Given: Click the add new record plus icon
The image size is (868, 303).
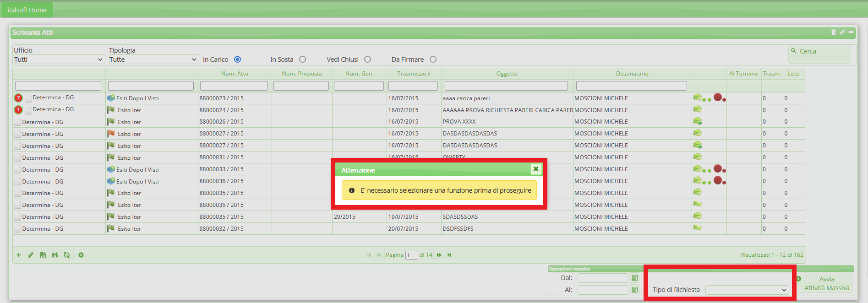Looking at the screenshot, I should pyautogui.click(x=19, y=255).
